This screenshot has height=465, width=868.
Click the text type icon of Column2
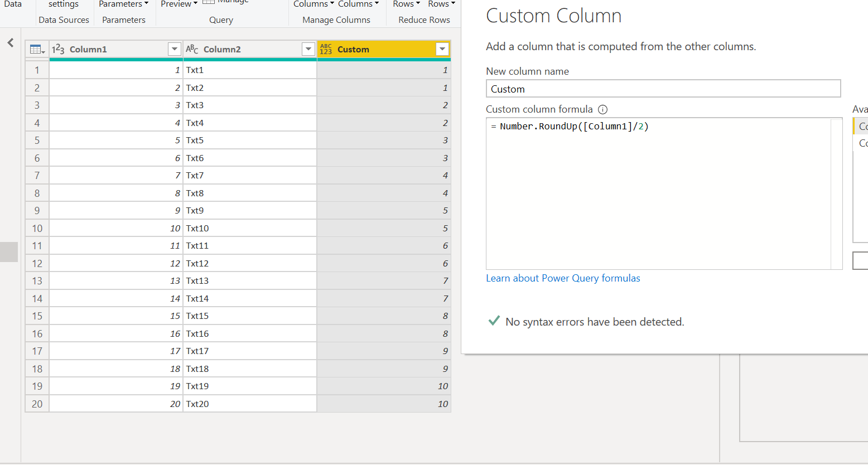pos(192,50)
